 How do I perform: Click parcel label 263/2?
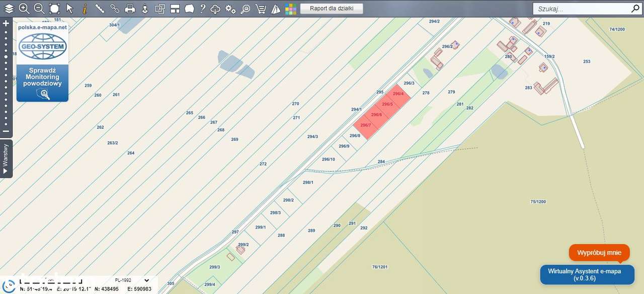112,143
